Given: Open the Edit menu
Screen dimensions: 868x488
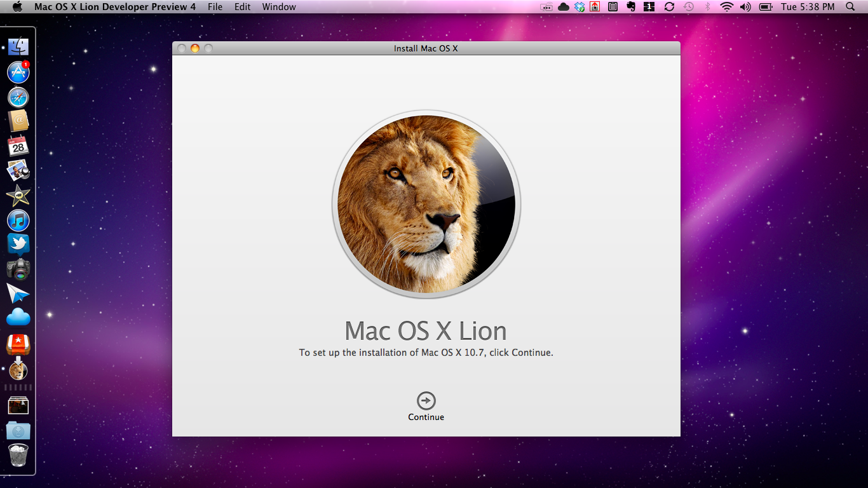Looking at the screenshot, I should click(242, 7).
